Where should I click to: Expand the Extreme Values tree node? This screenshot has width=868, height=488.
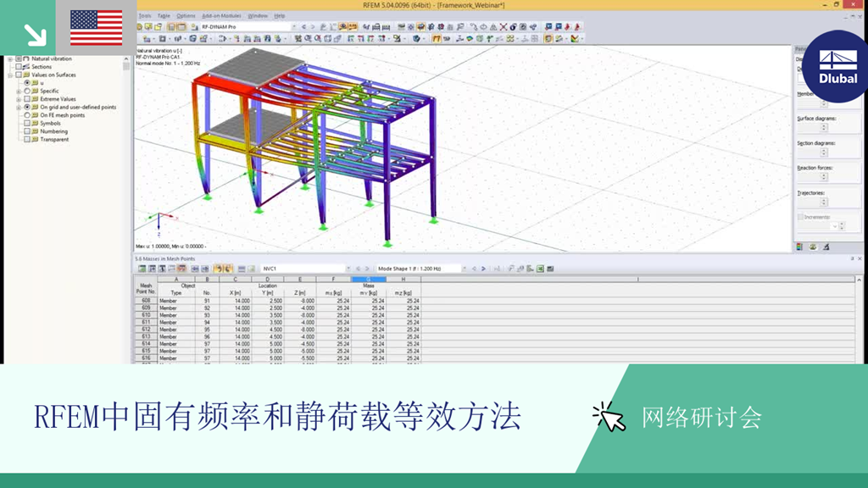[x=19, y=99]
